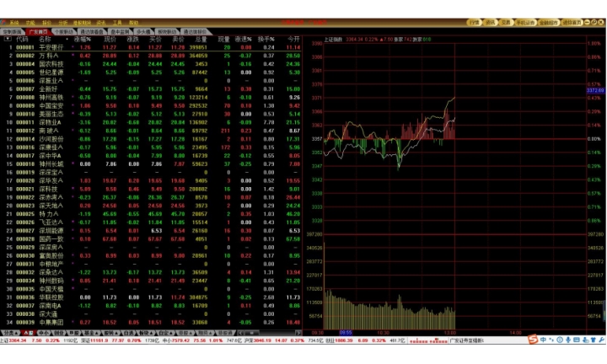The image size is (607, 364).
Task: Select the 板块联动 tab
Action: 168,31
